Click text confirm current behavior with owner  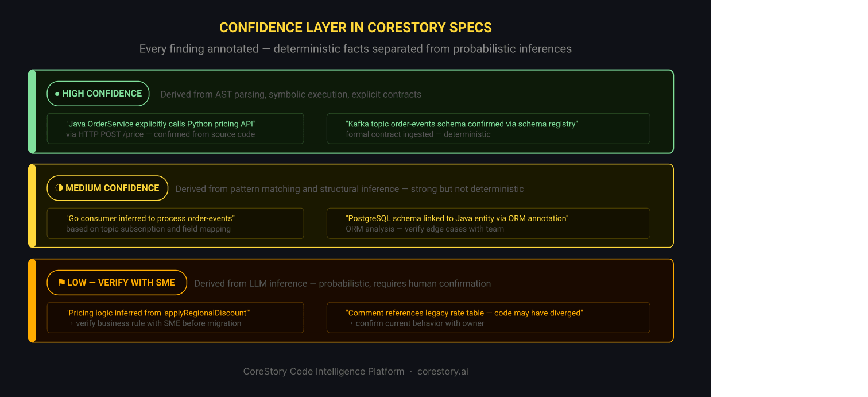[x=415, y=323]
